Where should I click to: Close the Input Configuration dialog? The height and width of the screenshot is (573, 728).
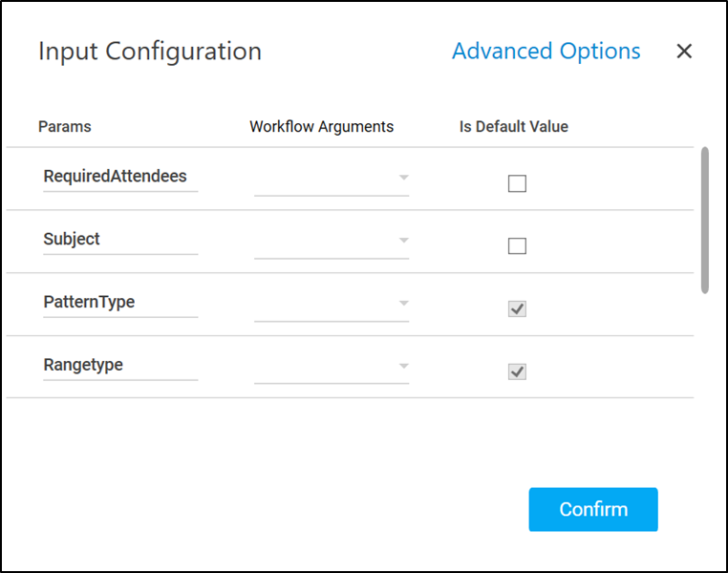tap(684, 52)
